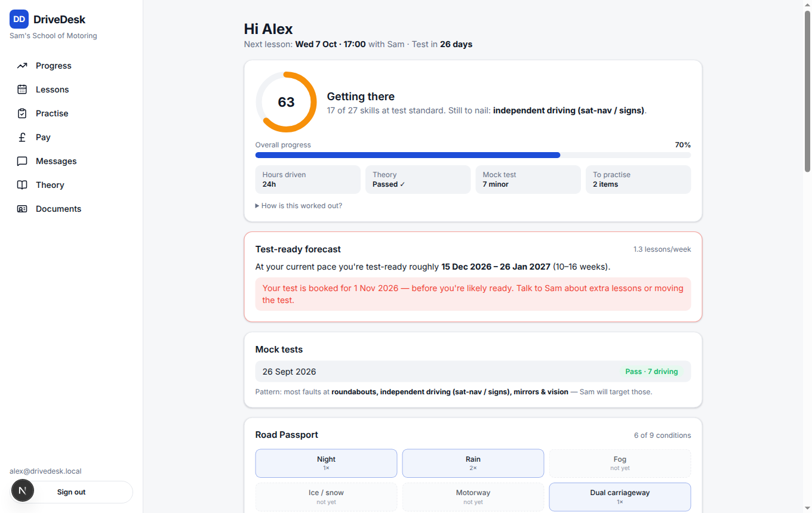
Task: Click the Messages speech bubble icon
Action: click(22, 161)
